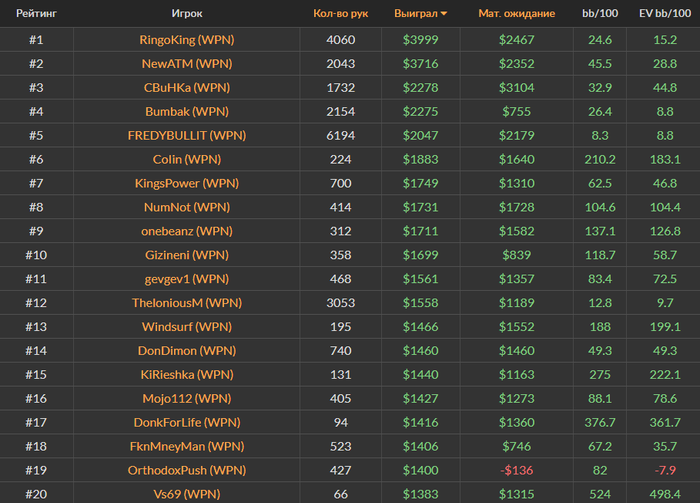Select the #20 rank cell
The width and height of the screenshot is (700, 503).
(x=36, y=494)
